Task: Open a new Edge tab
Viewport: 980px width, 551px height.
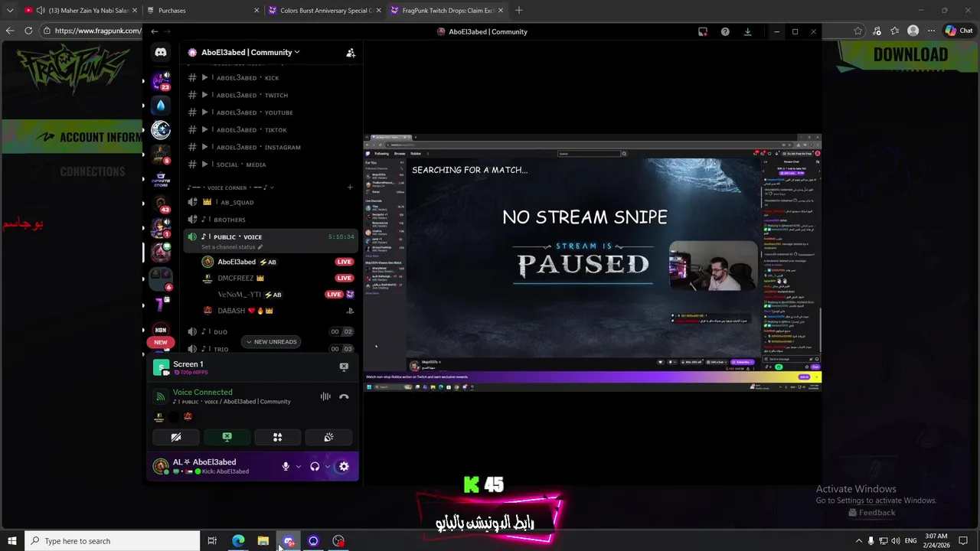Action: coord(519,11)
